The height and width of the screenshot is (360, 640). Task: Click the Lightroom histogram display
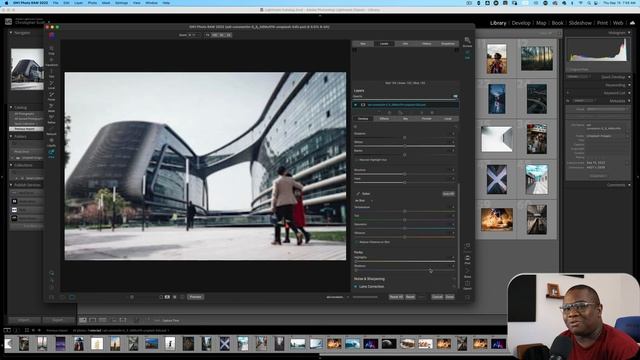[x=598, y=50]
